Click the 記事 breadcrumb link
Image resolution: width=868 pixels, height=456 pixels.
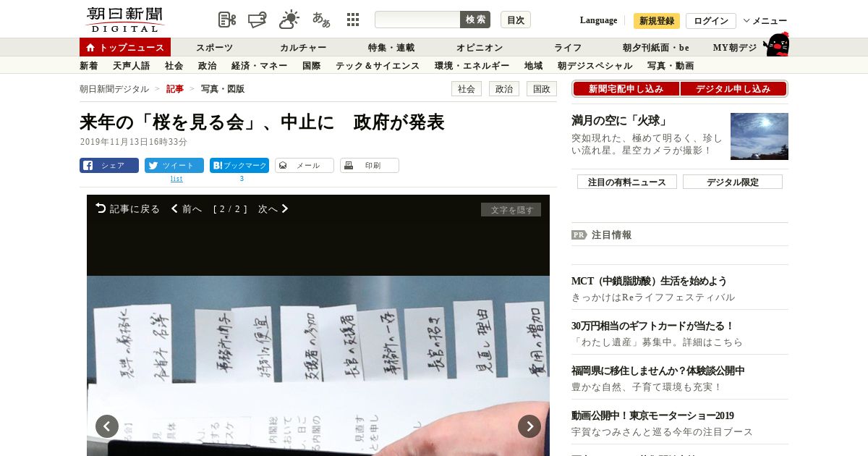(175, 89)
